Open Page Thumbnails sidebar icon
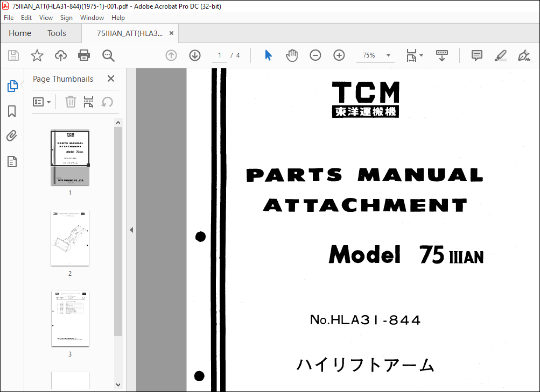540x392 pixels. click(12, 86)
